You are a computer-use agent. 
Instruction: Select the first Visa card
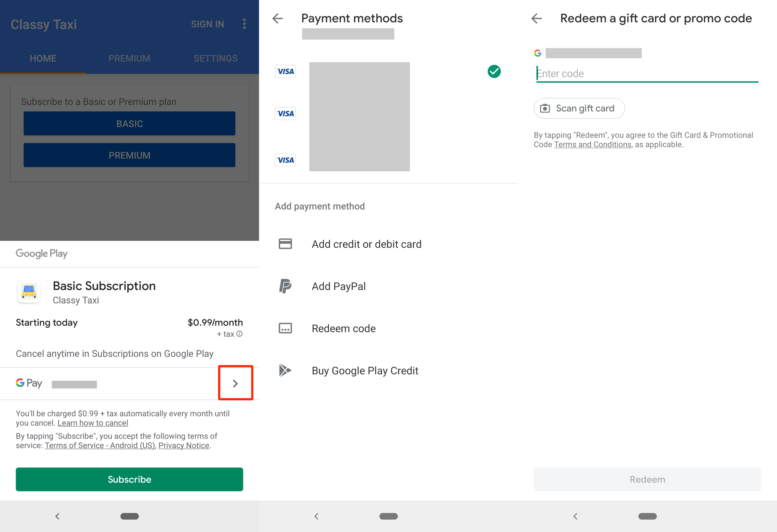click(x=285, y=72)
